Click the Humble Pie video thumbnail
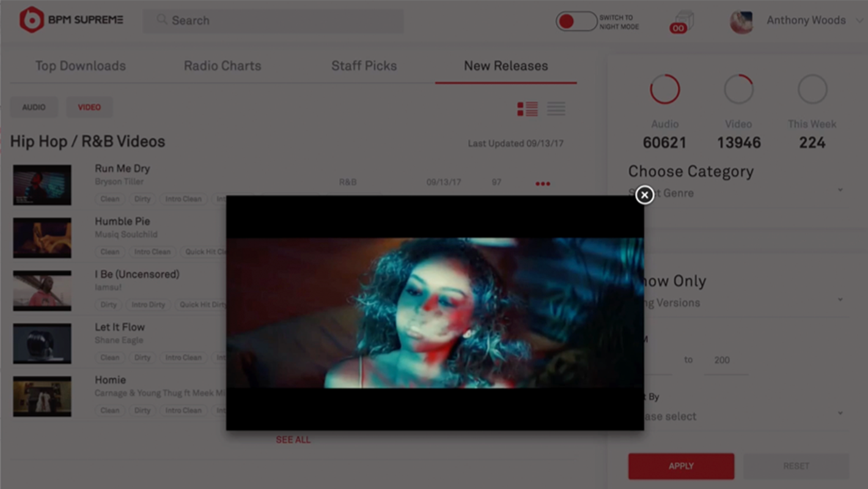This screenshot has width=868, height=489. [42, 238]
